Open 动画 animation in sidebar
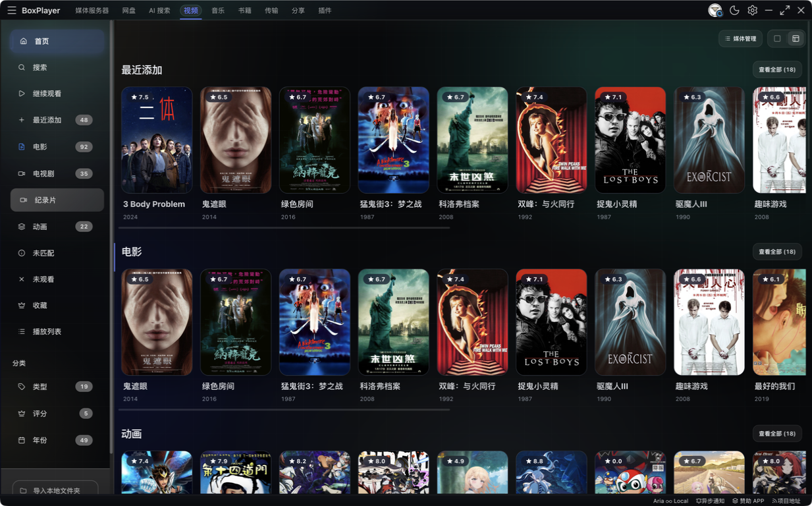Screen dimensions: 812x506 (x=57, y=227)
